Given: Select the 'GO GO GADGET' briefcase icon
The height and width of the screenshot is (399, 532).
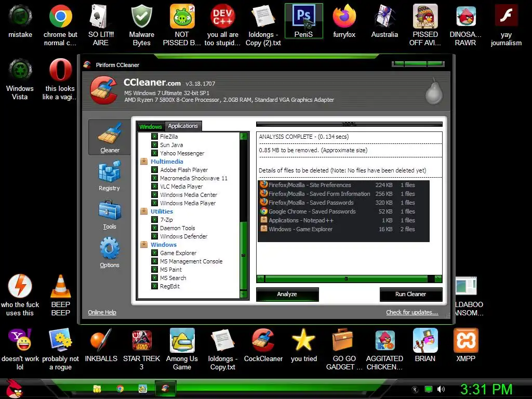Looking at the screenshot, I should (344, 350).
